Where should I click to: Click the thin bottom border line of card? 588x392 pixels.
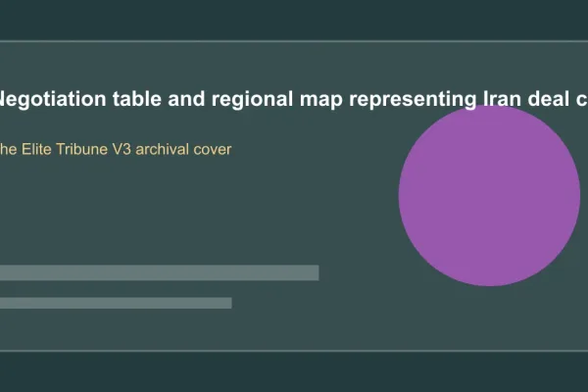[294, 351]
